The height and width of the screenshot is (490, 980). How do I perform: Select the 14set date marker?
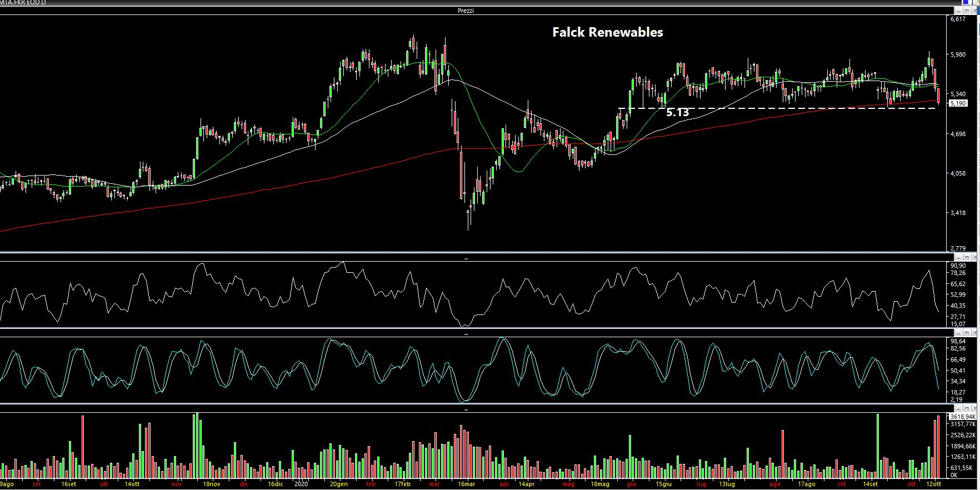click(870, 484)
